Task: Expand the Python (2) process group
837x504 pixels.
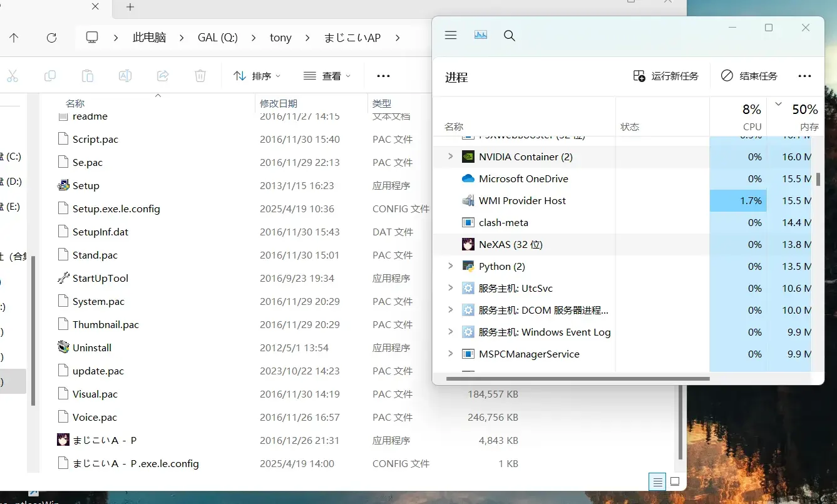Action: point(450,266)
